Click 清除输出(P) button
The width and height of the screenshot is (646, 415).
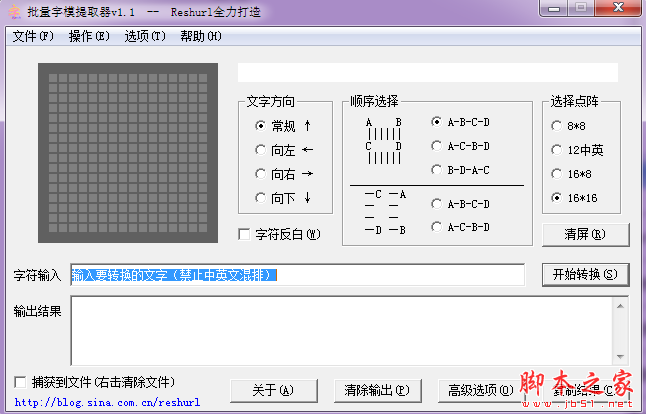point(378,391)
